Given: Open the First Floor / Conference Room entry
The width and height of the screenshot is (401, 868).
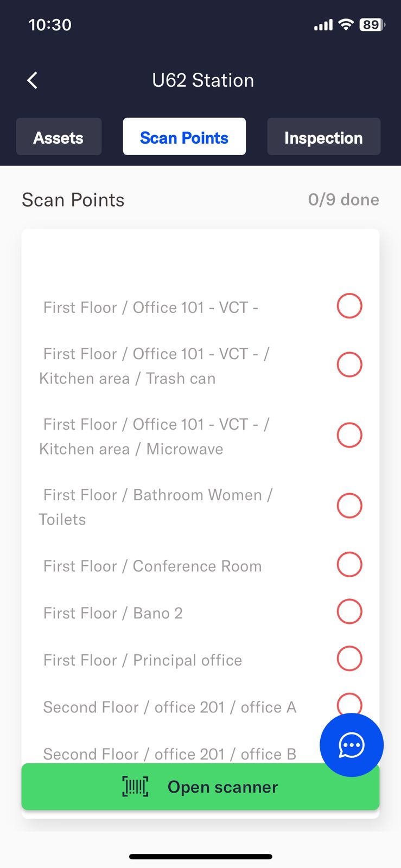Looking at the screenshot, I should (152, 566).
